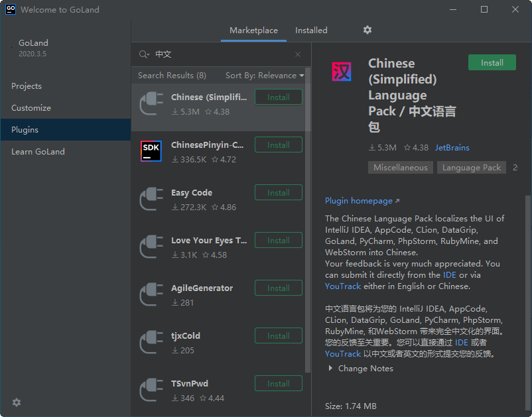This screenshot has width=532, height=417.
Task: Select AgileGenerator plugin icon
Action: click(x=151, y=294)
